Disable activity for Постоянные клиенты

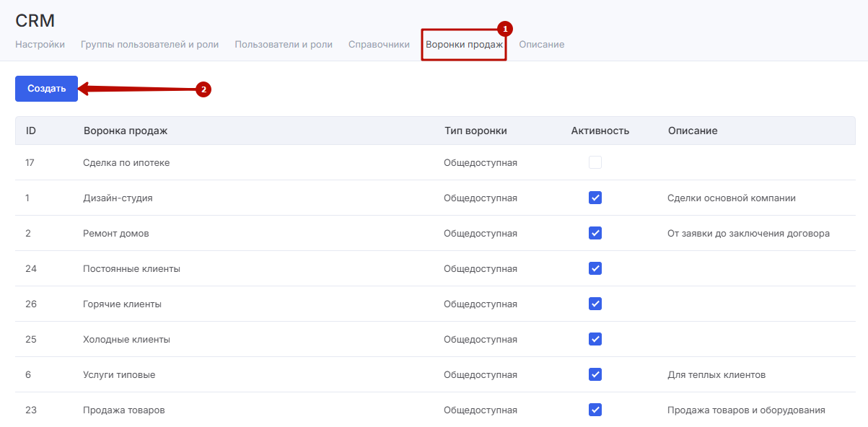[x=595, y=269]
